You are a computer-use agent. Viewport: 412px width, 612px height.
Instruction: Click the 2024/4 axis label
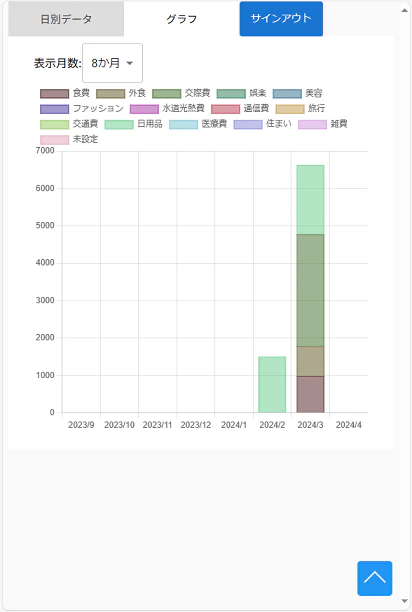tap(348, 425)
